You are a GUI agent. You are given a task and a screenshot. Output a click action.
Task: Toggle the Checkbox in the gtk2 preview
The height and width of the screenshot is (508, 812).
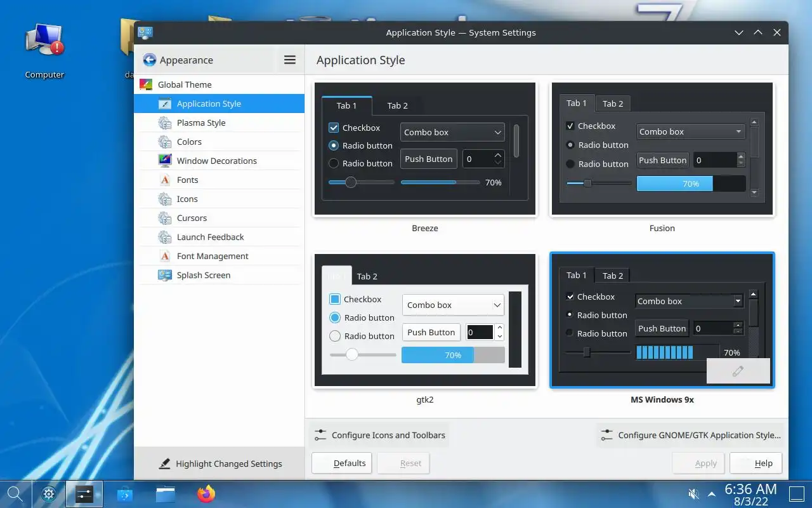335,299
